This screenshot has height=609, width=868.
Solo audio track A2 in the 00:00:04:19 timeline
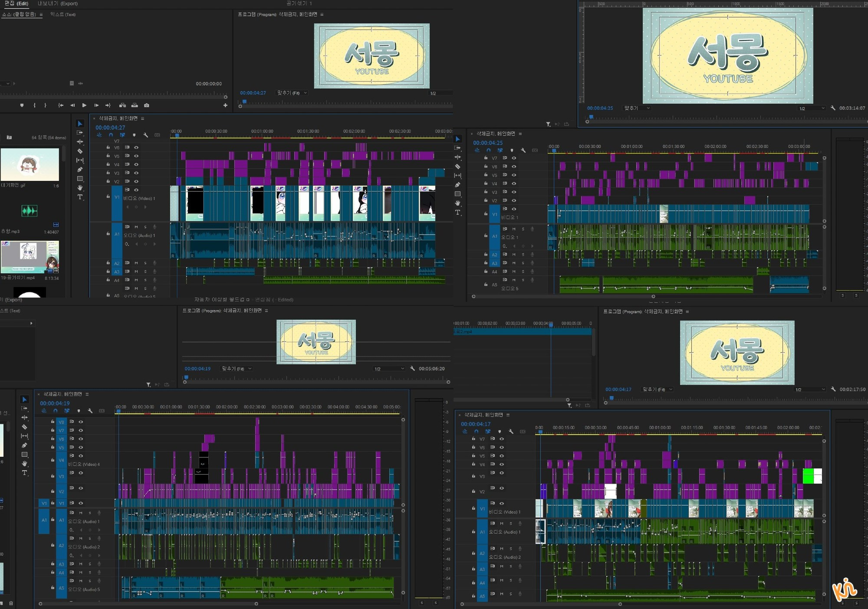click(90, 538)
